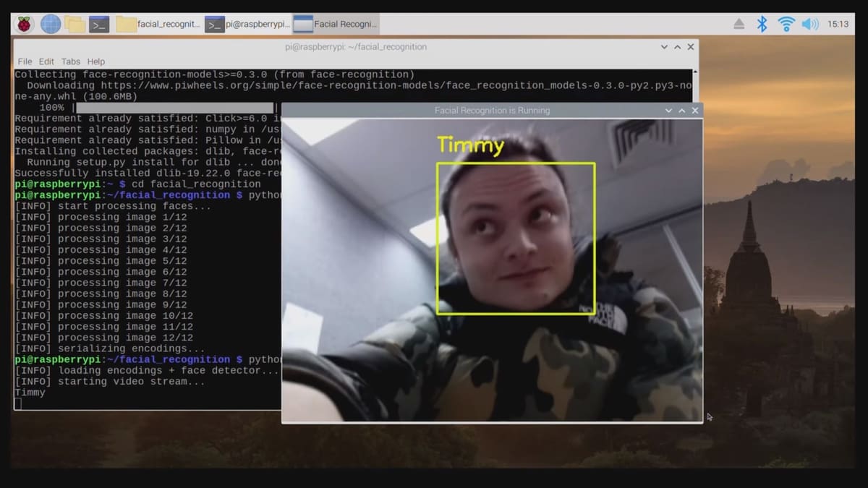Launch the Terminal from the taskbar launcher
Viewport: 868px width, 488px height.
pos(99,25)
